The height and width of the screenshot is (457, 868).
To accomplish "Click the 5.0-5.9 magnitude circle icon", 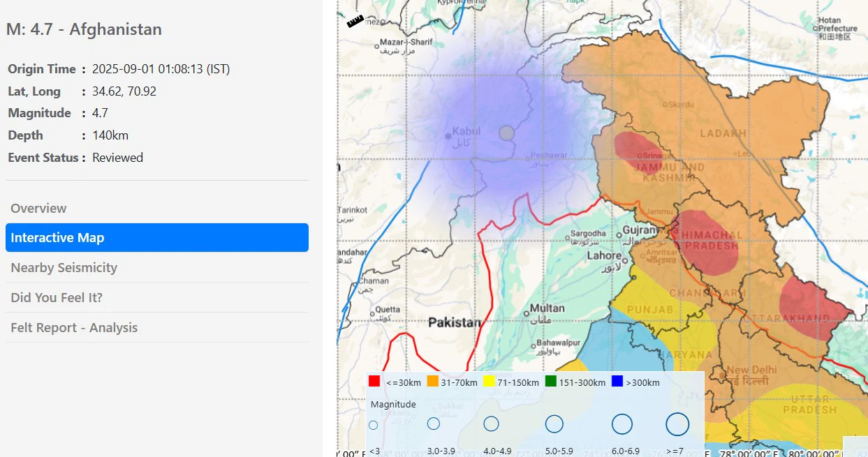I will (x=554, y=424).
